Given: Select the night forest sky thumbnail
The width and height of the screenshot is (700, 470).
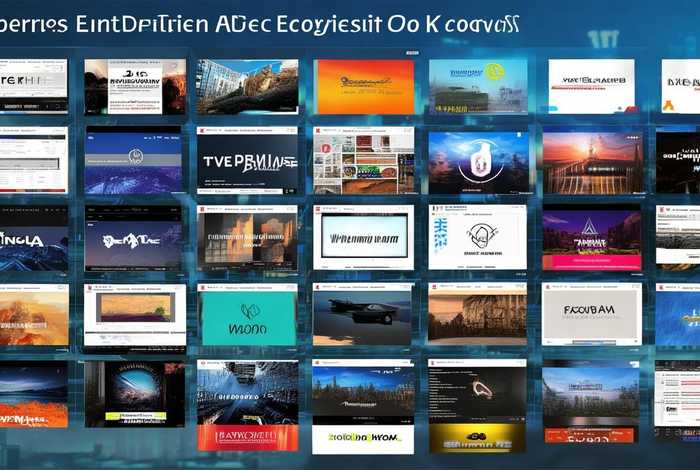Looking at the screenshot, I should (362, 388).
